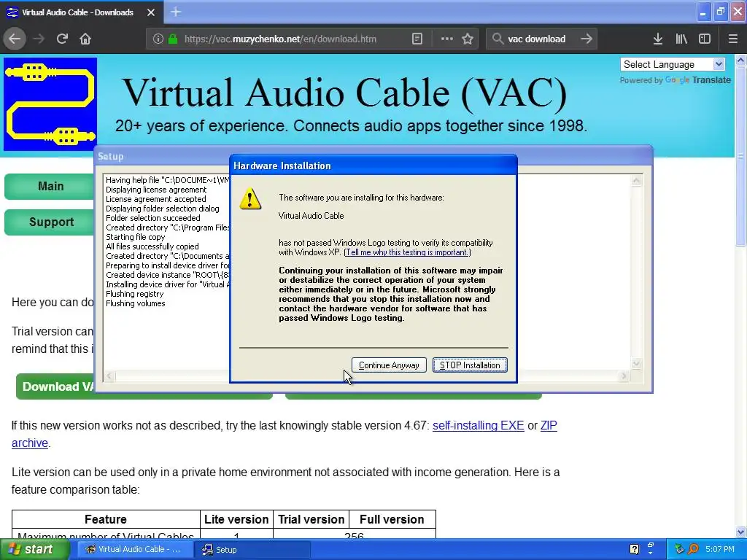Click the orange magnifier tray icon
Viewport: 747px width, 560px height.
point(693,549)
